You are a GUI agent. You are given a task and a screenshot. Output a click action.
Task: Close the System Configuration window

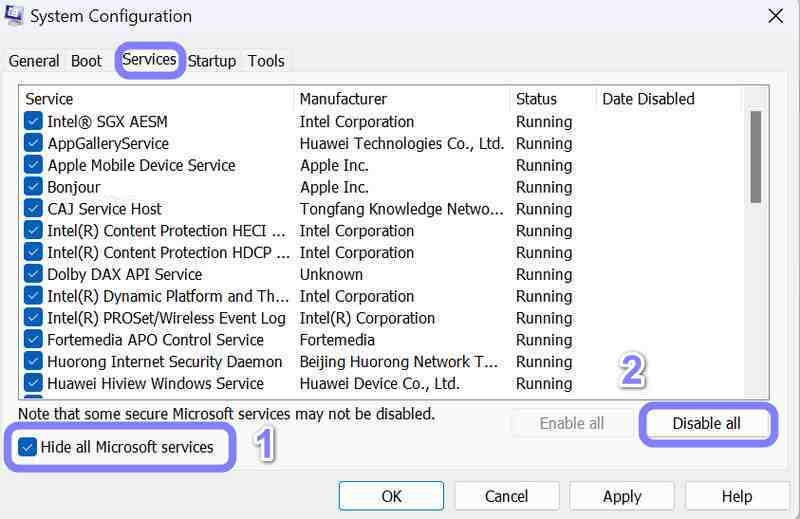[x=775, y=16]
